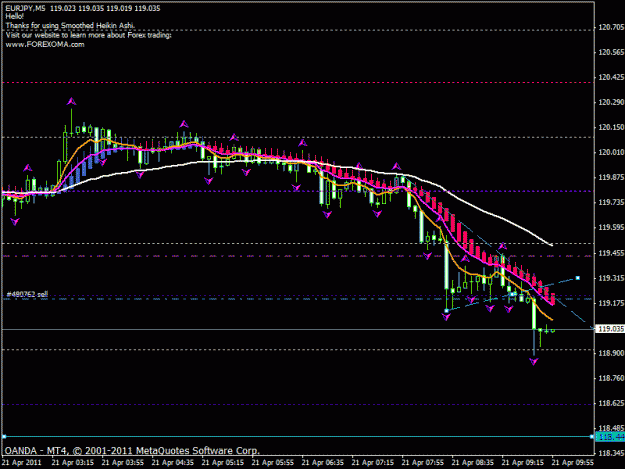Image resolution: width=625 pixels, height=469 pixels.
Task: Click the 120.010 price scale label
Action: point(611,152)
